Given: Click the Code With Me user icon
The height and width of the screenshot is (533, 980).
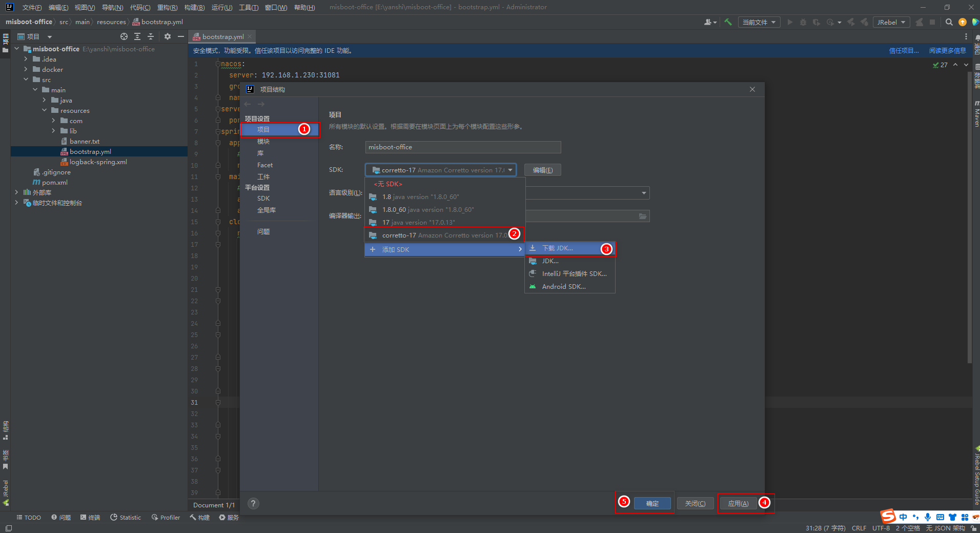Looking at the screenshot, I should pos(710,22).
